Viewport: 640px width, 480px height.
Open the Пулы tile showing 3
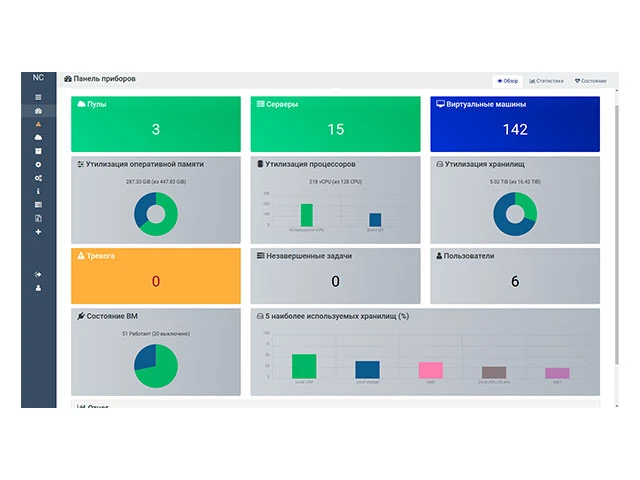coord(155,124)
